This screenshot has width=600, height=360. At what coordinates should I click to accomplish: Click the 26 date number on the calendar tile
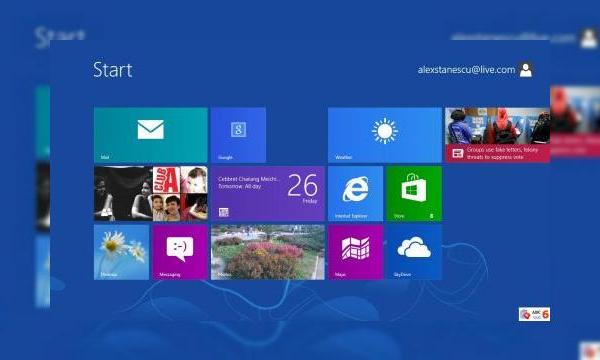pos(302,185)
